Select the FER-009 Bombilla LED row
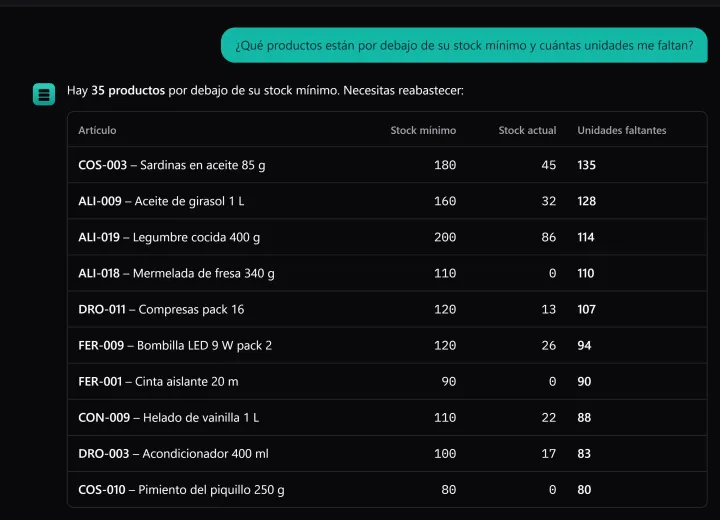 point(387,345)
